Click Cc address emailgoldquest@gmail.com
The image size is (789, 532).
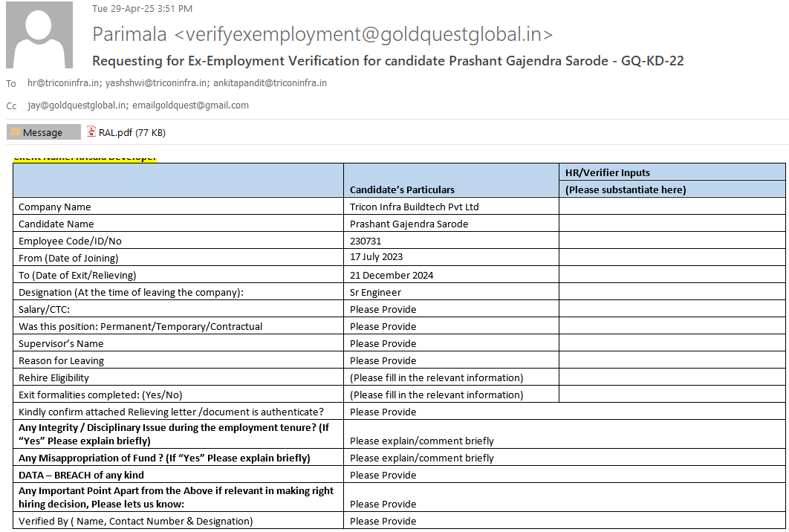point(190,106)
